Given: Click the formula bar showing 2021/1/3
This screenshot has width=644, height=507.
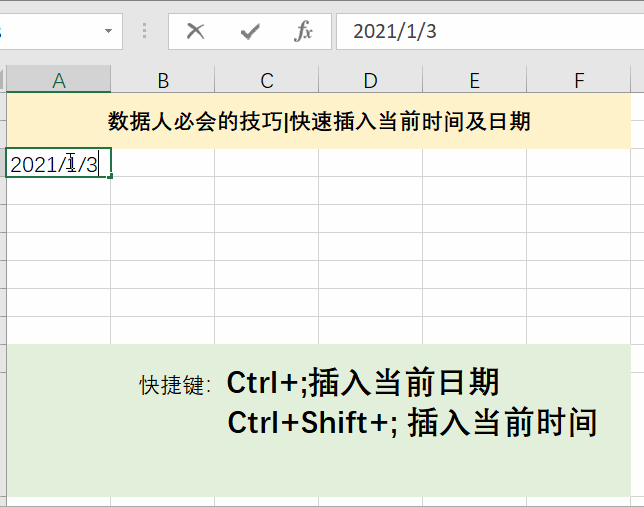Looking at the screenshot, I should click(x=490, y=32).
